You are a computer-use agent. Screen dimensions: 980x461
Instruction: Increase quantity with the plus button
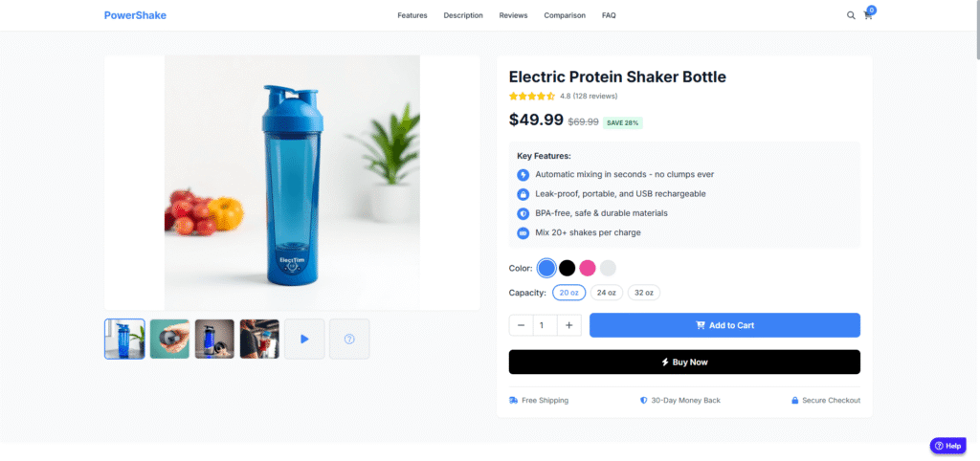(568, 325)
